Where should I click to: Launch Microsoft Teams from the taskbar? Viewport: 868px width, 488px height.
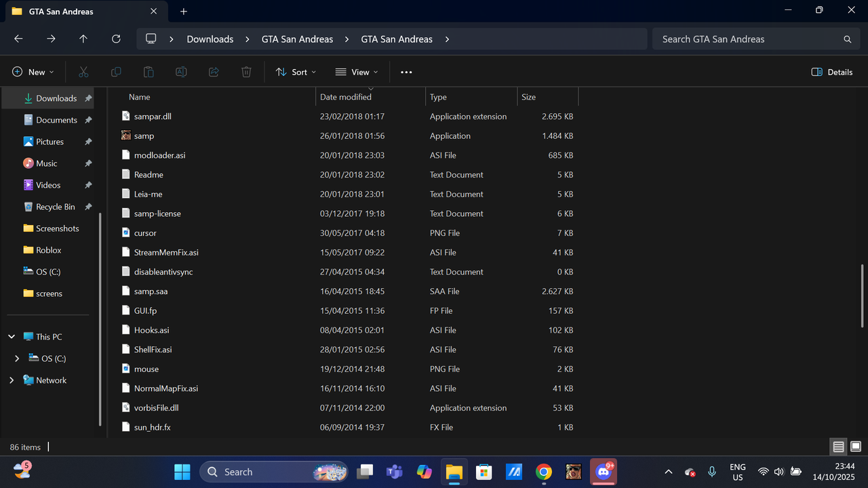click(395, 472)
